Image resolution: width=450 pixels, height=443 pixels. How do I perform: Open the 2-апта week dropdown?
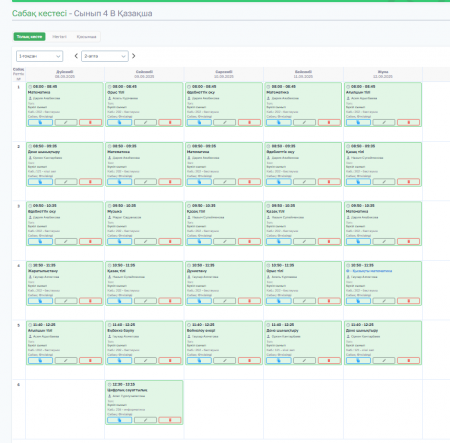105,56
